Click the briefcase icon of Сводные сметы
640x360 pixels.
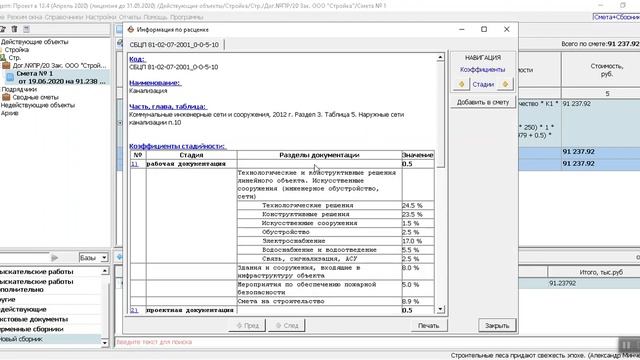tap(6, 97)
